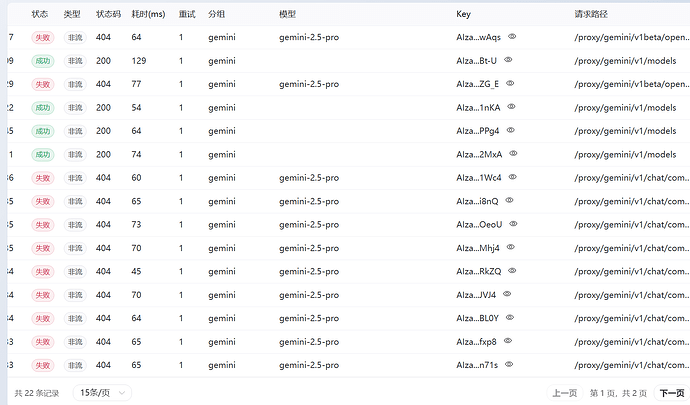Reveal key AIza...1Wc4 using the eye icon

point(513,177)
